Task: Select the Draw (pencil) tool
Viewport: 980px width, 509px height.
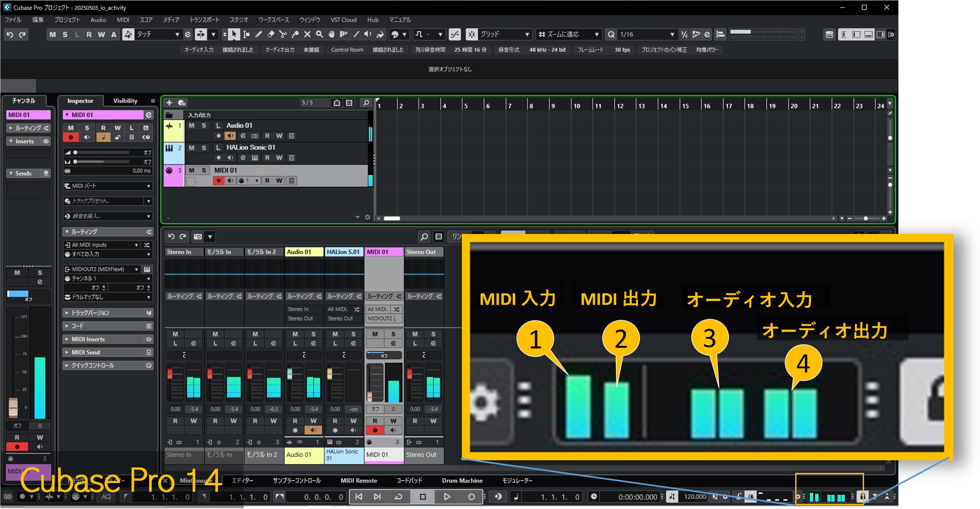Action: (258, 35)
